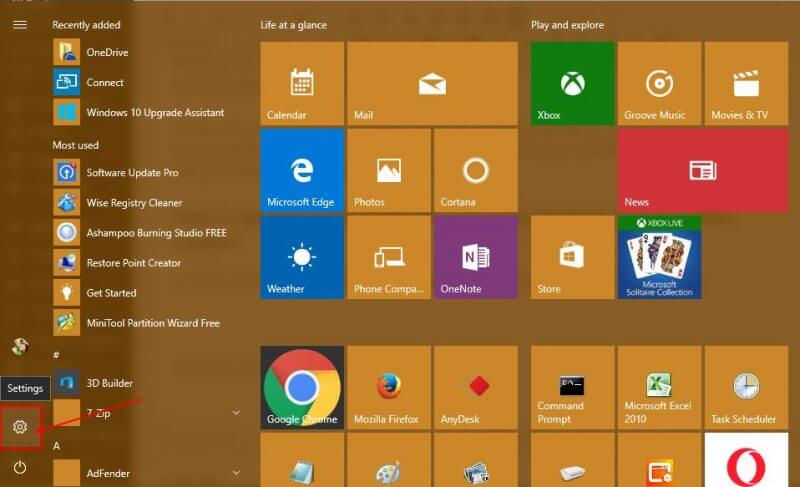This screenshot has height=487, width=800.
Task: Open the Calendar tile
Action: click(302, 83)
